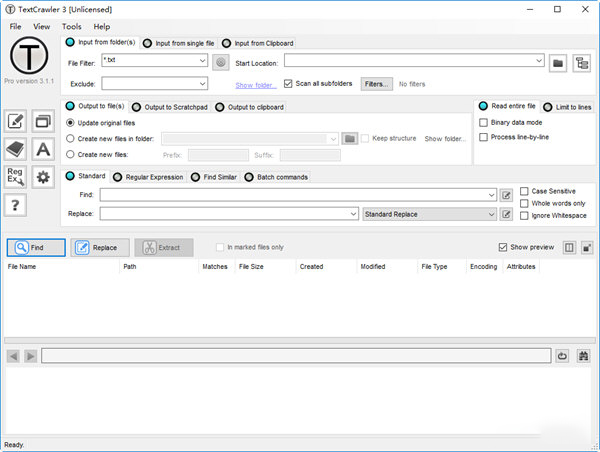
Task: Click the font 'A' sidebar icon
Action: click(x=43, y=149)
